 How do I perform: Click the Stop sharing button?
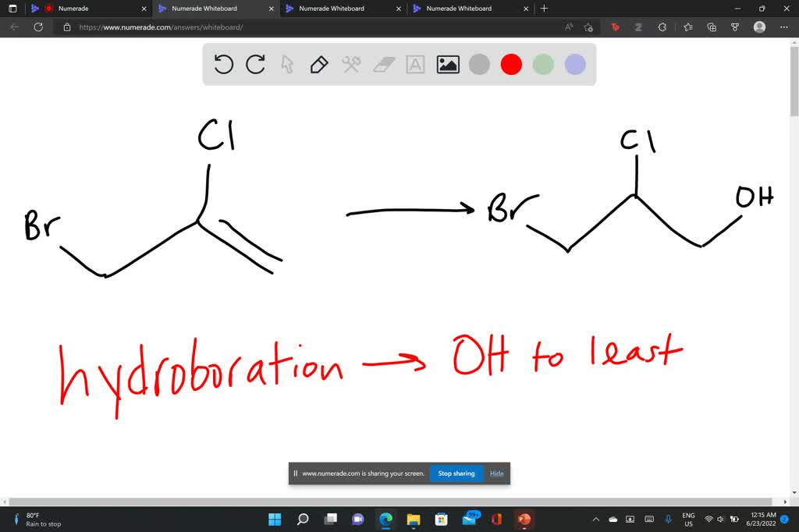[x=456, y=473]
